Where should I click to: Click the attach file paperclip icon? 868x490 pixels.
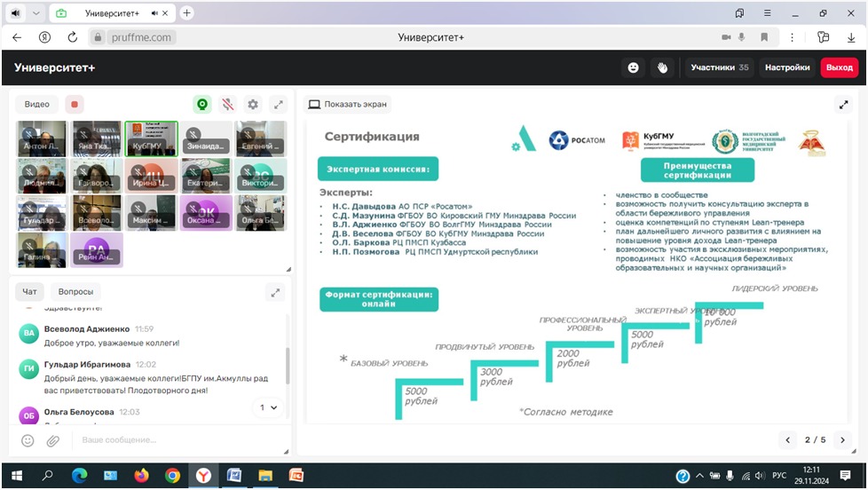(52, 440)
